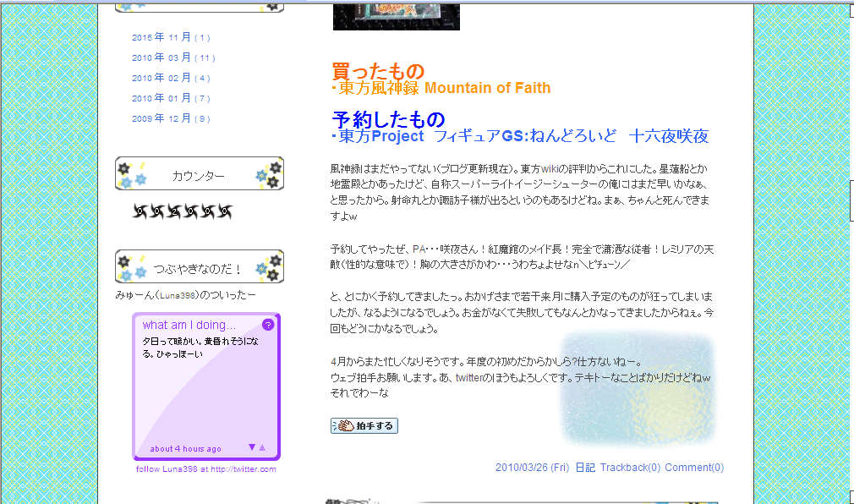Click the 予約したもの heading
854x504 pixels.
pyautogui.click(x=388, y=118)
